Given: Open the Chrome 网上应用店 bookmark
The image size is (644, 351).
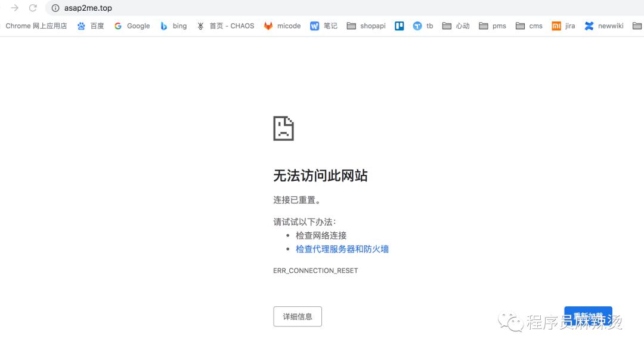Looking at the screenshot, I should 36,26.
